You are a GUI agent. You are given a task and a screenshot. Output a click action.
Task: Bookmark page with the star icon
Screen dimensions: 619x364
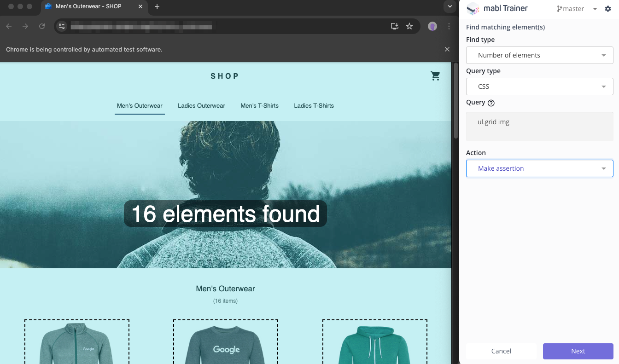tap(409, 26)
